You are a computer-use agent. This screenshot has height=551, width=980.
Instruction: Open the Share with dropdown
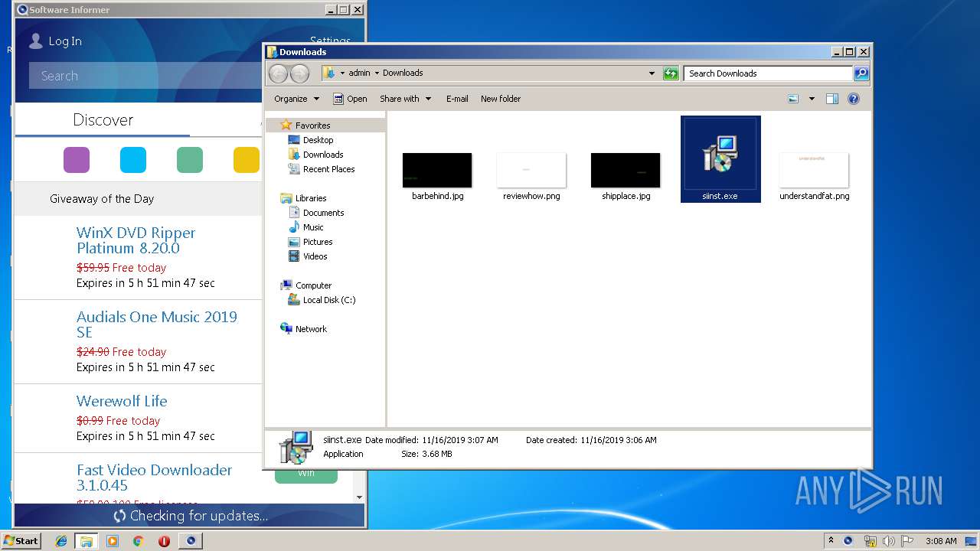click(x=406, y=99)
